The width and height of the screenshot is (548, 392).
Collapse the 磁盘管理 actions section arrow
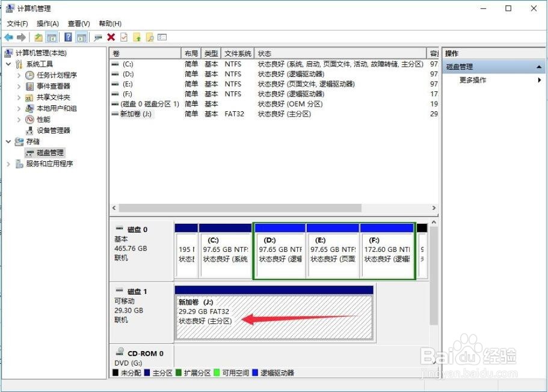[539, 67]
